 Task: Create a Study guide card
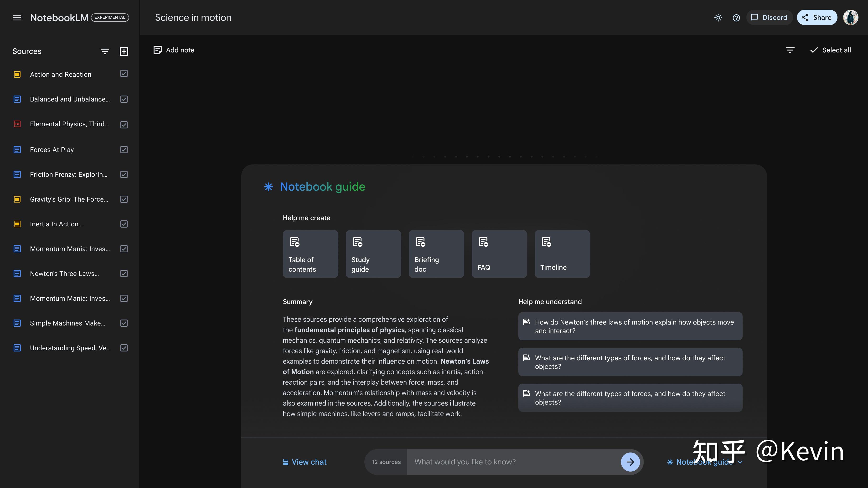(x=373, y=254)
